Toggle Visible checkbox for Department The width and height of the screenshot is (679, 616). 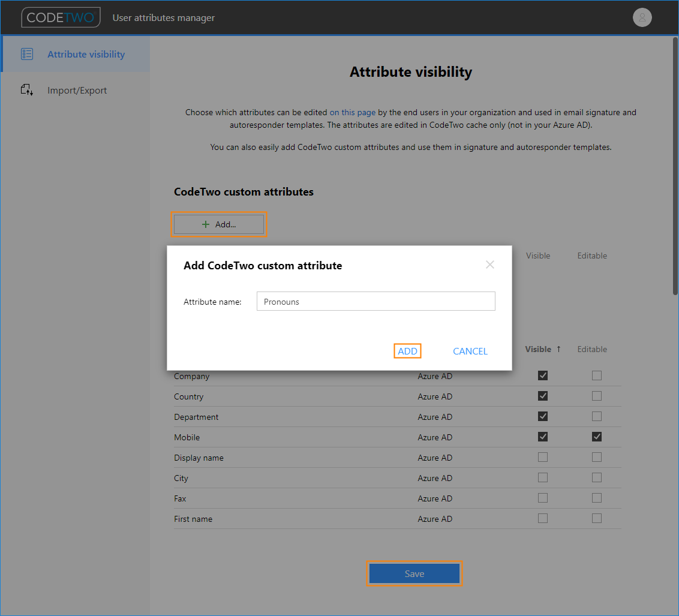(543, 416)
